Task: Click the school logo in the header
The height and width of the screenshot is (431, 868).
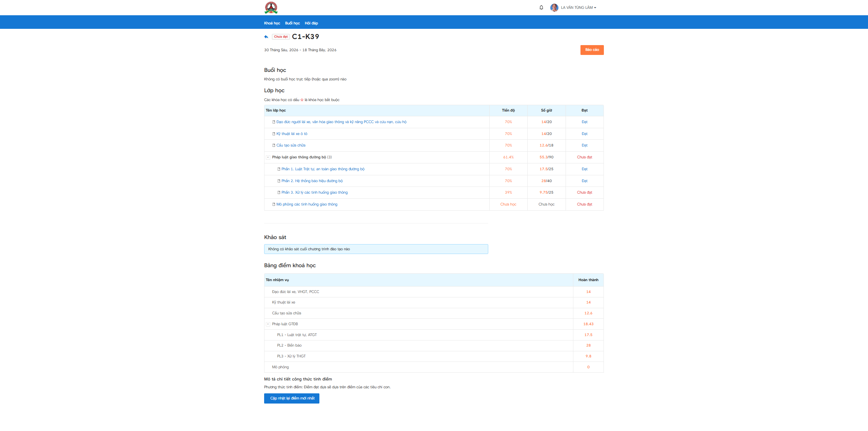Action: (x=271, y=7)
